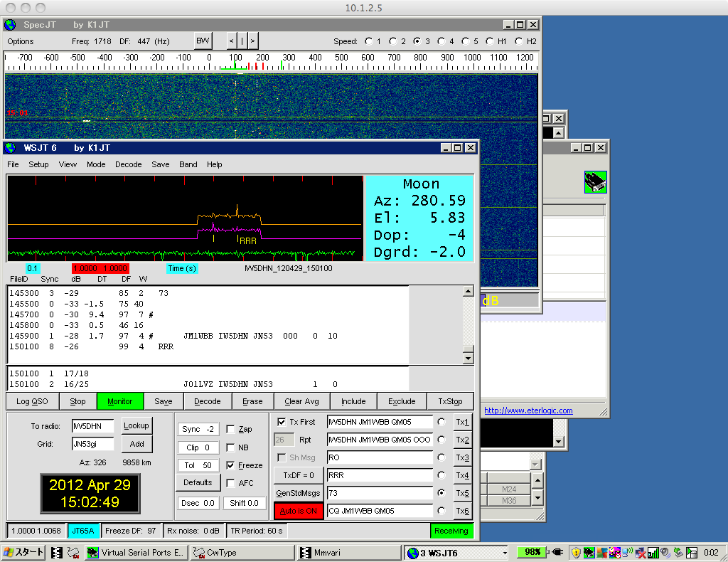Viewport: 728px width, 562px height.
Task: Launch Mmvari from the quick launch icon
Action: pos(57,552)
